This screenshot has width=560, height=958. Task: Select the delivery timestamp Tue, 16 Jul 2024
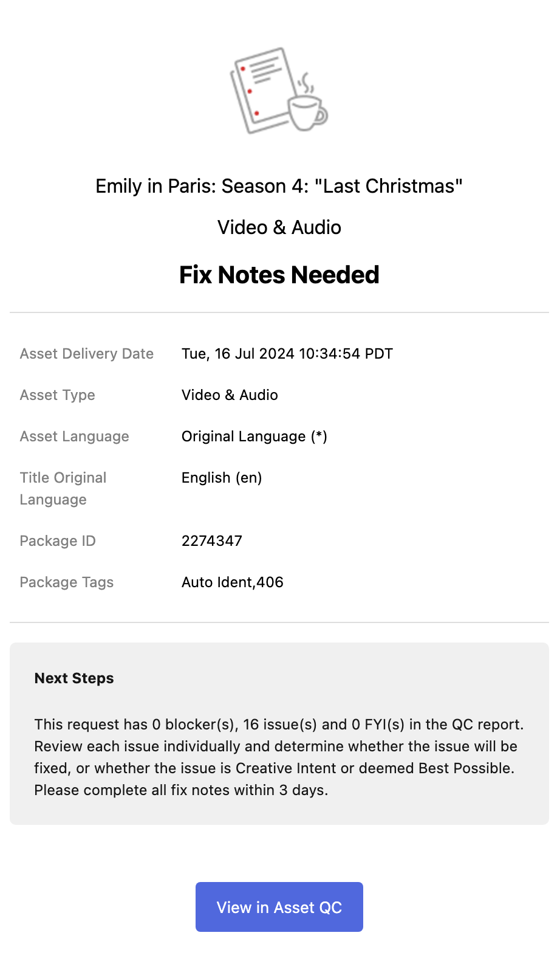tap(287, 354)
